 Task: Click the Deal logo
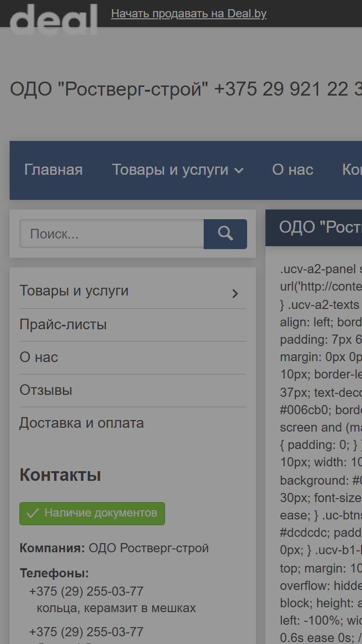tap(54, 19)
